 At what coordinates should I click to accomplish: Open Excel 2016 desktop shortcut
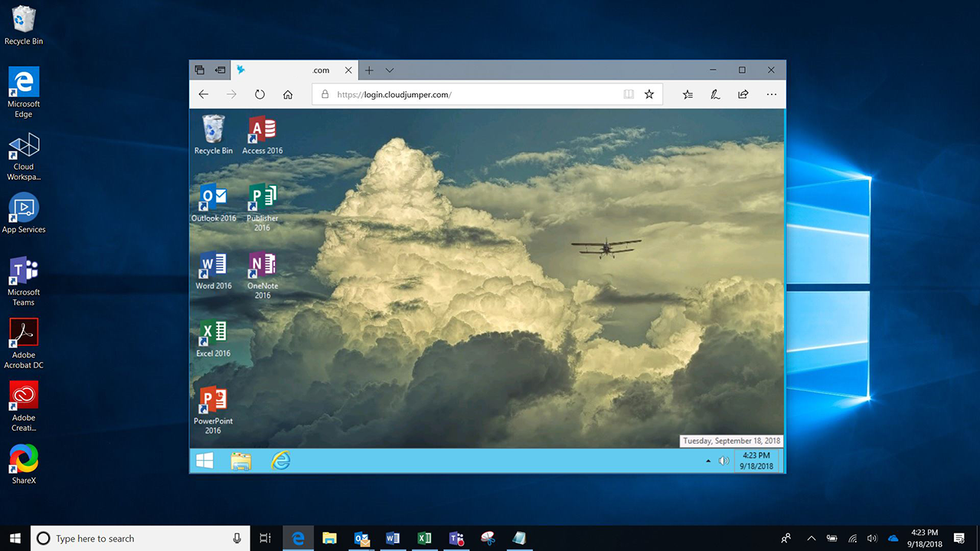coord(213,338)
